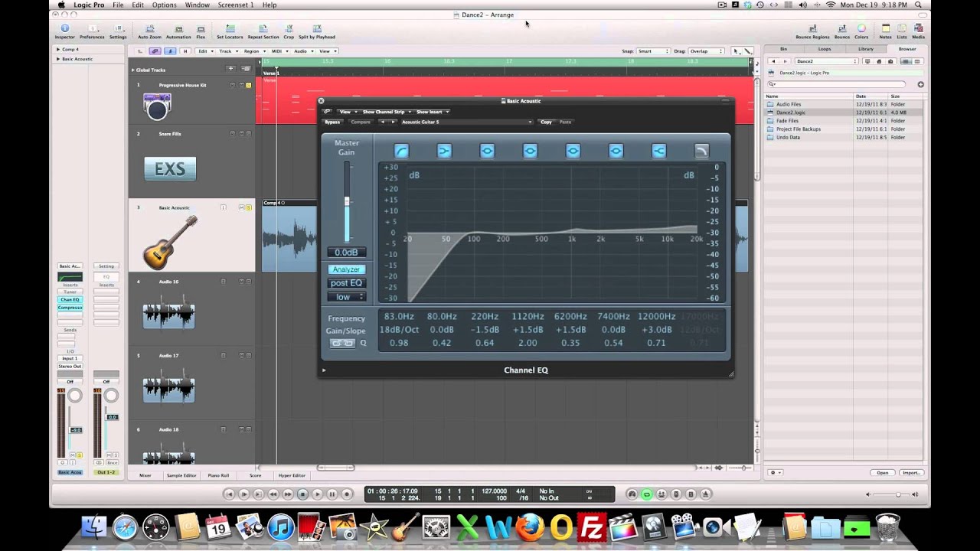The width and height of the screenshot is (980, 551).
Task: Switch to the Library tab
Action: click(866, 49)
